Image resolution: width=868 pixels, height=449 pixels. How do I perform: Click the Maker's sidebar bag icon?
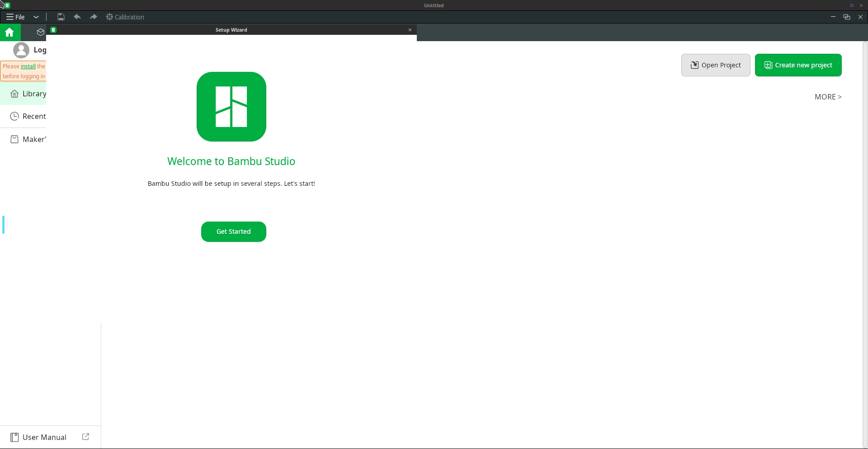click(x=14, y=139)
